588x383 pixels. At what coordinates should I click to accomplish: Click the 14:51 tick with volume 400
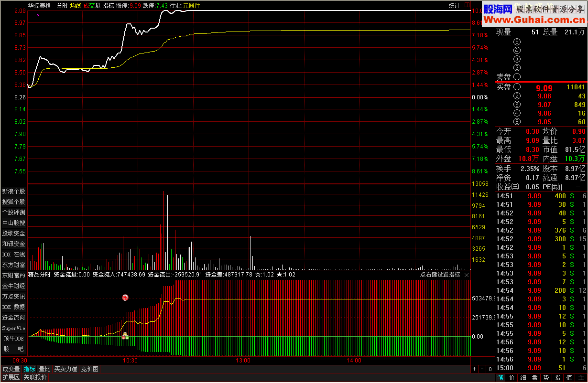coord(542,196)
